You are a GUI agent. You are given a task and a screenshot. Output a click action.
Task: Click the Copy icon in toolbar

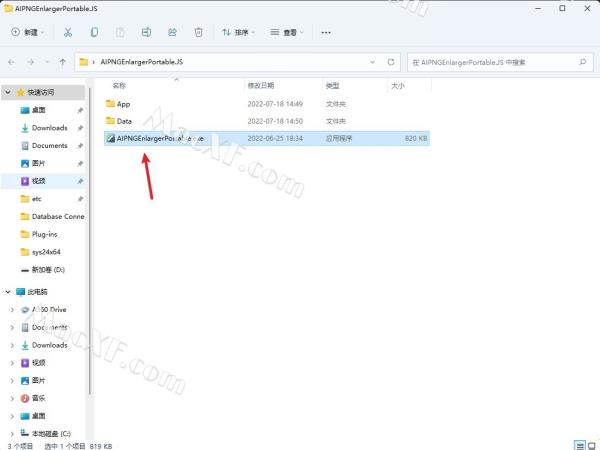point(94,32)
